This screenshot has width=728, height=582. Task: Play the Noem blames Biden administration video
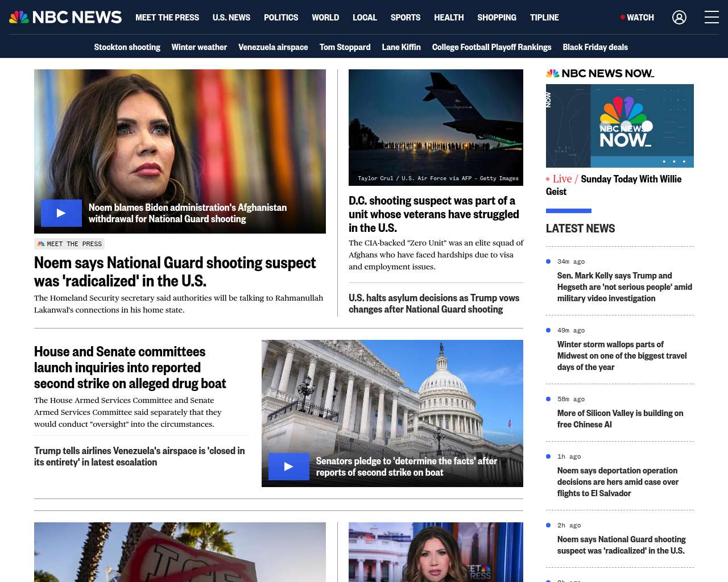click(61, 213)
